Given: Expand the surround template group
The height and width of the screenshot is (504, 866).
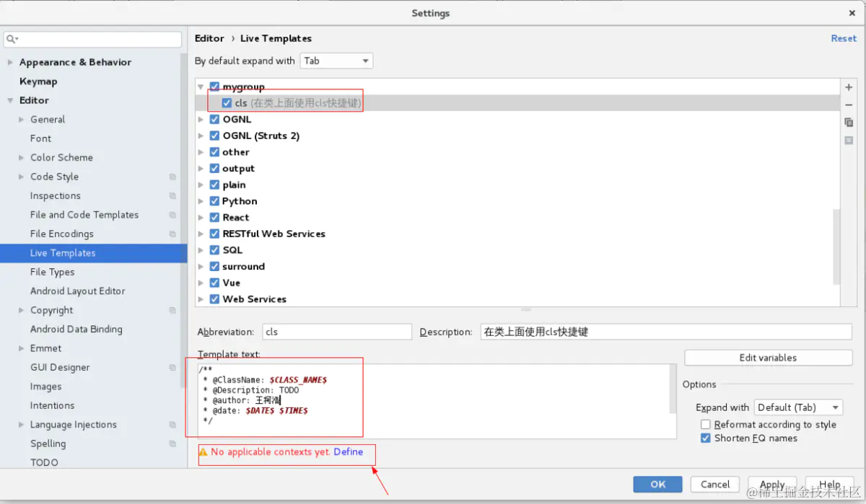Looking at the screenshot, I should (x=201, y=267).
